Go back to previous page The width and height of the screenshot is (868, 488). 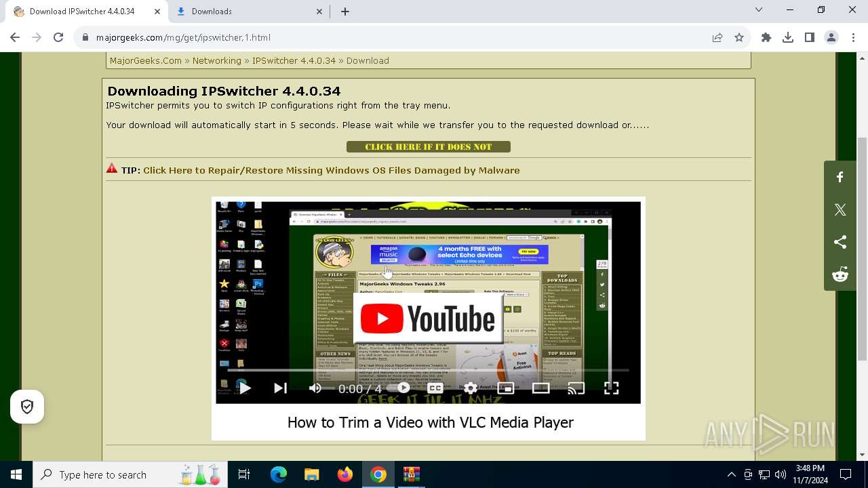click(15, 37)
